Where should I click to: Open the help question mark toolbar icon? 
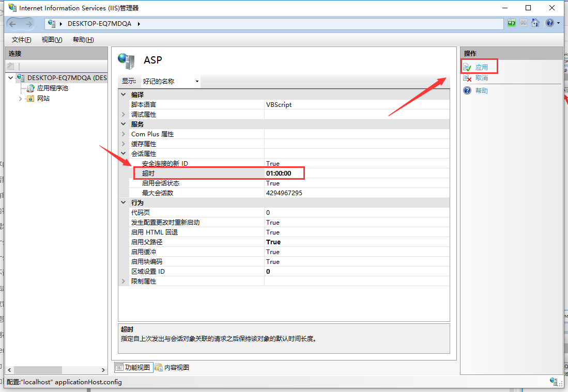pyautogui.click(x=549, y=23)
